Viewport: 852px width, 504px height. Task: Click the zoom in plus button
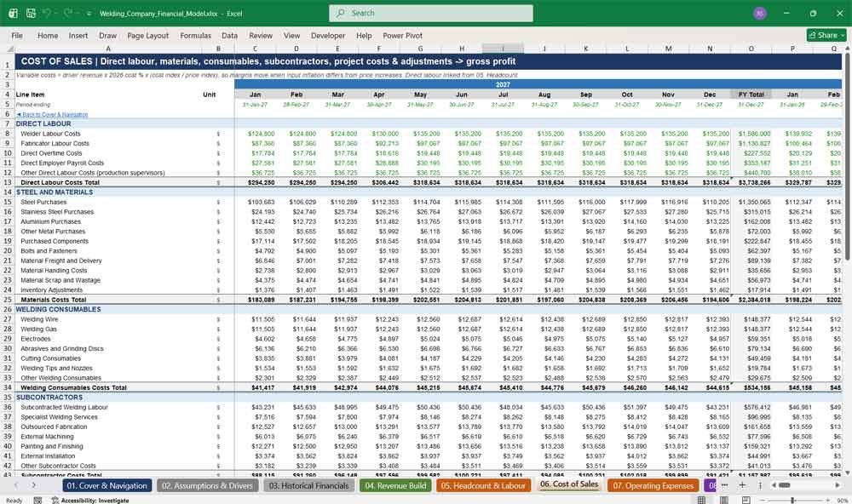(x=827, y=501)
